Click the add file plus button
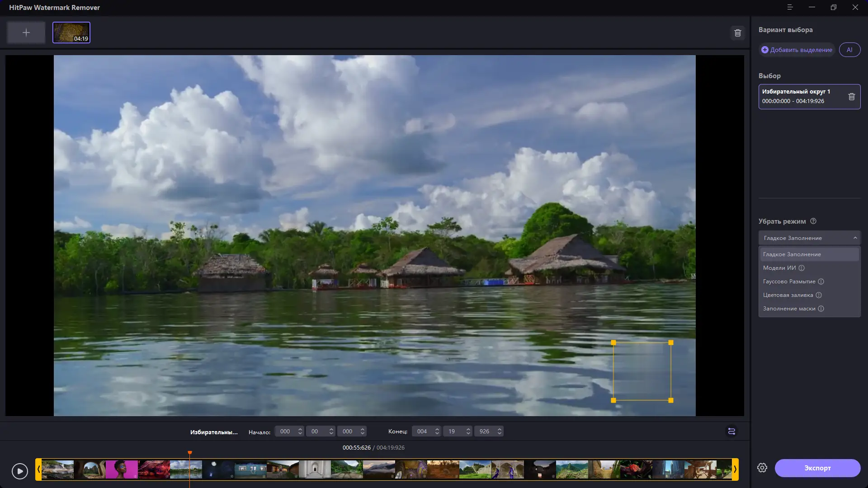Image resolution: width=868 pixels, height=488 pixels. pyautogui.click(x=26, y=33)
